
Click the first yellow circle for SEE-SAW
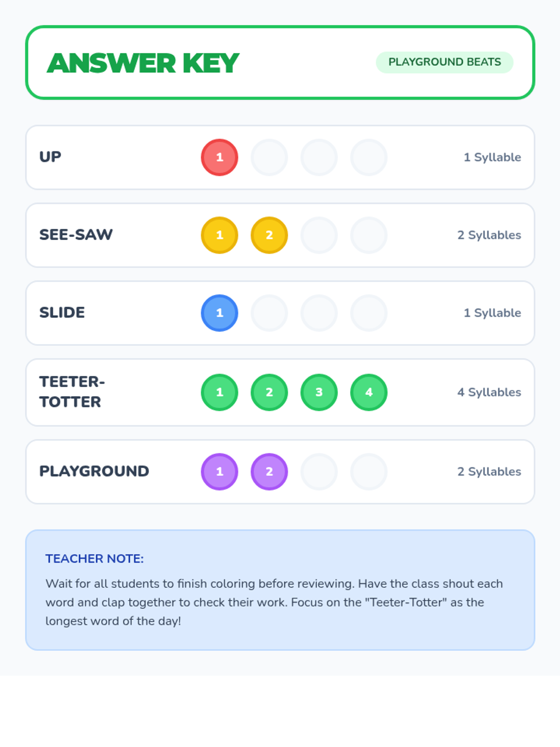point(219,235)
